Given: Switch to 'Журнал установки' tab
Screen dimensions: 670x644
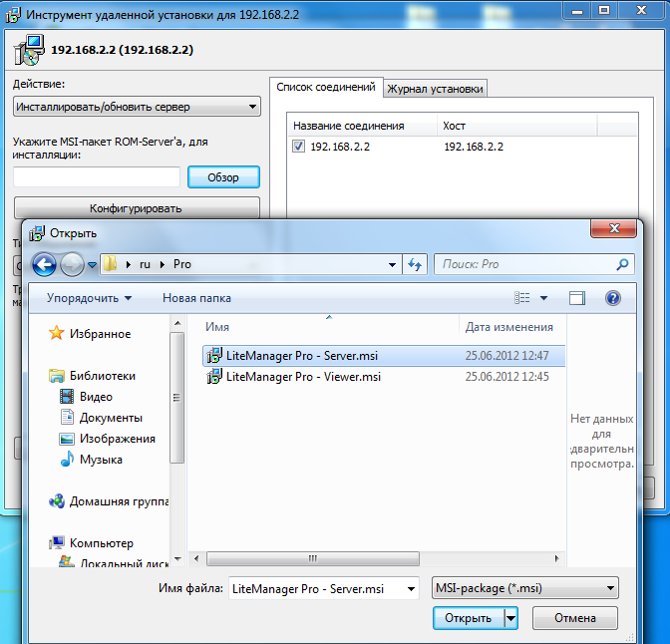Looking at the screenshot, I should tap(435, 89).
